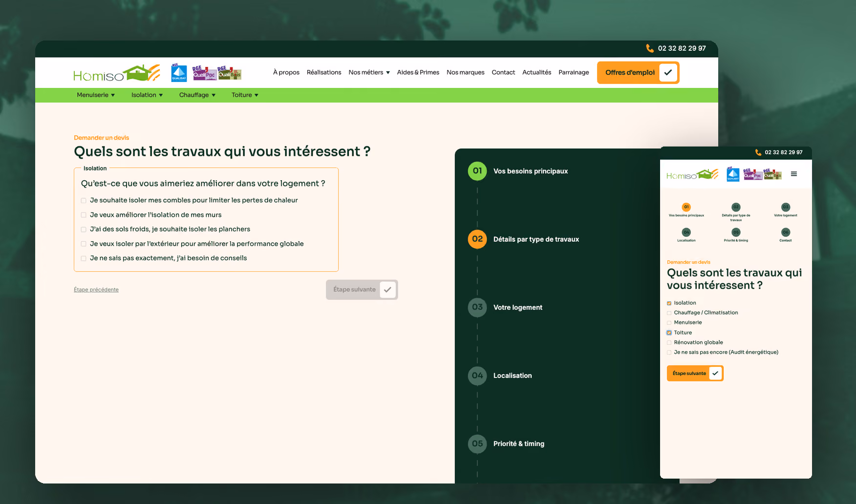Open the Parrainage page

pos(574,72)
